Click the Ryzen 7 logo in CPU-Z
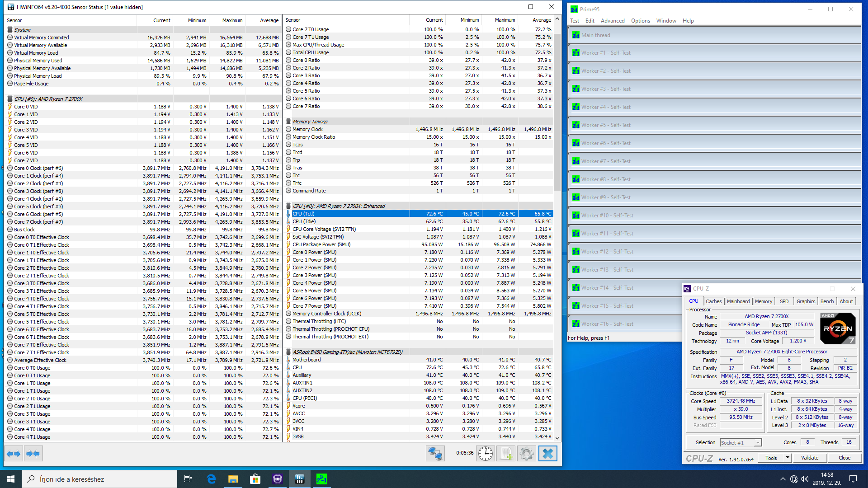 coord(838,328)
